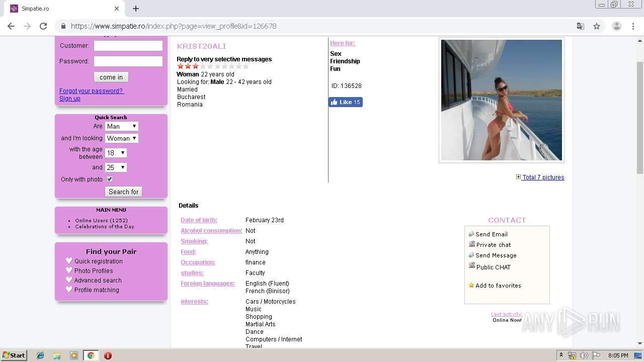Toggle the Only with photo checkbox
This screenshot has height=362, width=644.
pyautogui.click(x=110, y=179)
